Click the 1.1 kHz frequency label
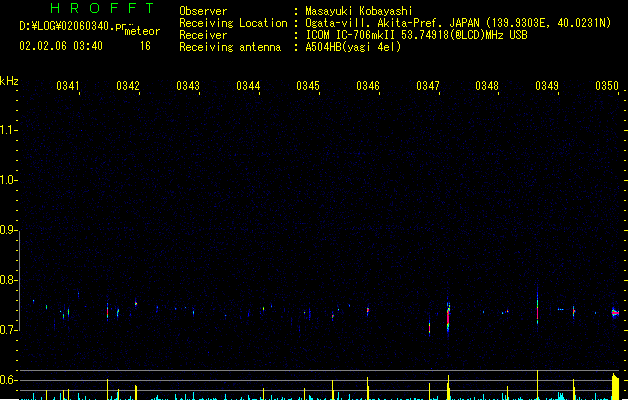Image resolution: width=629 pixels, height=400 pixels. click(8, 130)
